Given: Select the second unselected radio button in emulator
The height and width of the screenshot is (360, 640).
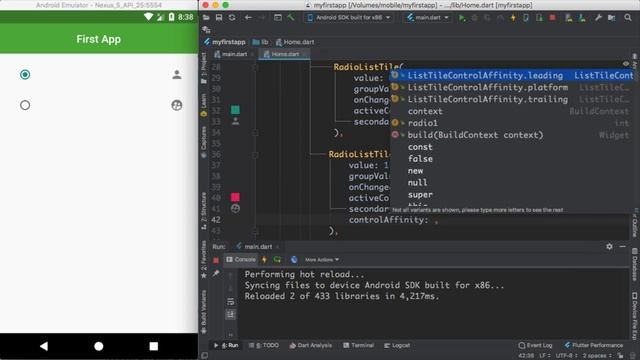Looking at the screenshot, I should tap(25, 105).
